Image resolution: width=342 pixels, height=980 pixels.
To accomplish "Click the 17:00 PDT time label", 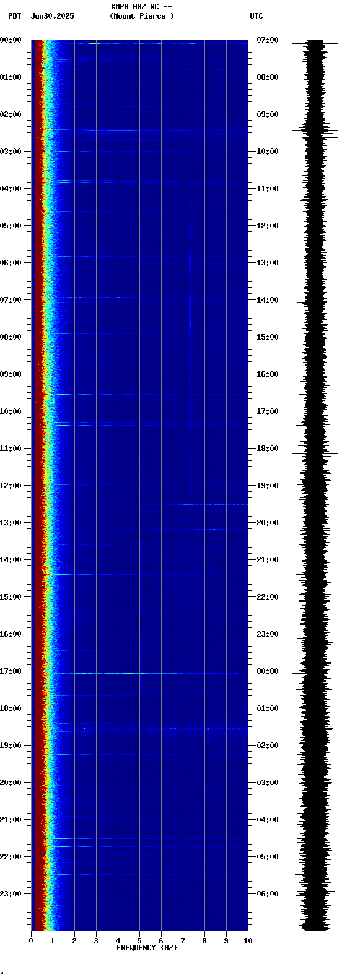I will (x=11, y=671).
